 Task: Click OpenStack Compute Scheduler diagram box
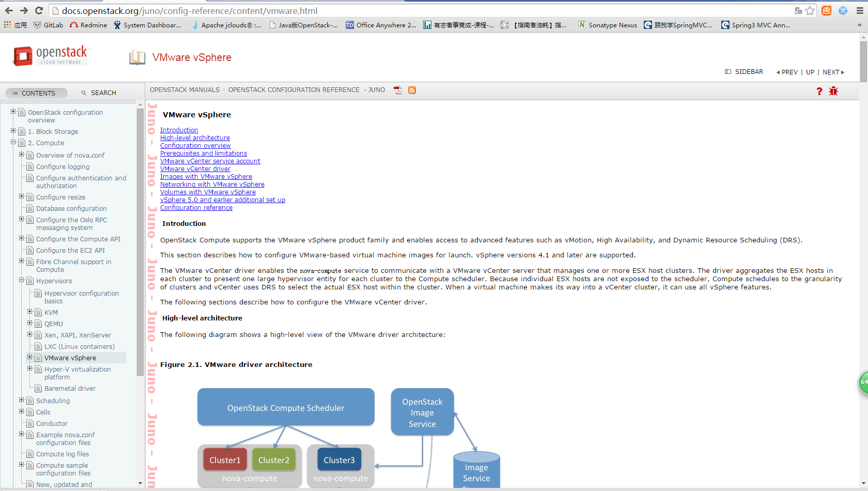(x=286, y=407)
